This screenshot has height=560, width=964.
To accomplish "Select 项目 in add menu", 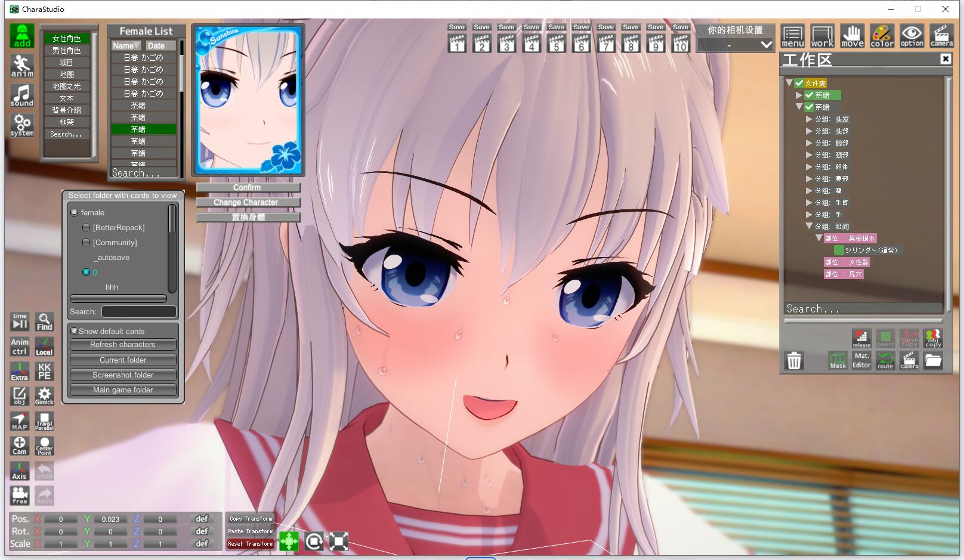I will click(x=66, y=62).
